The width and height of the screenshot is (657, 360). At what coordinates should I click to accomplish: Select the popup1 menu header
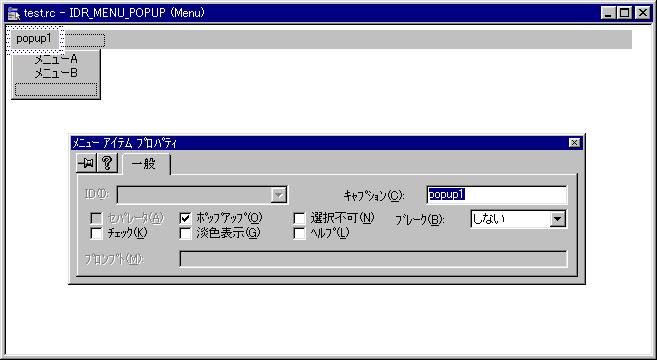pos(34,39)
